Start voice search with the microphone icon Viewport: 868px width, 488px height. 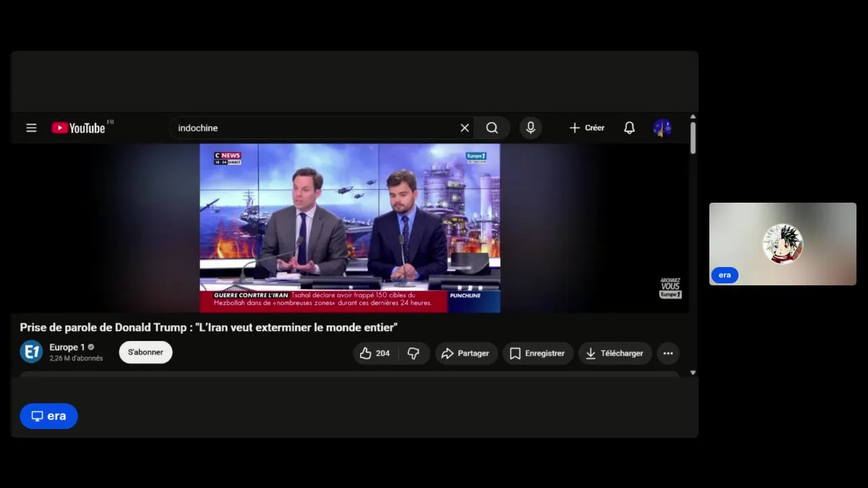coord(530,127)
